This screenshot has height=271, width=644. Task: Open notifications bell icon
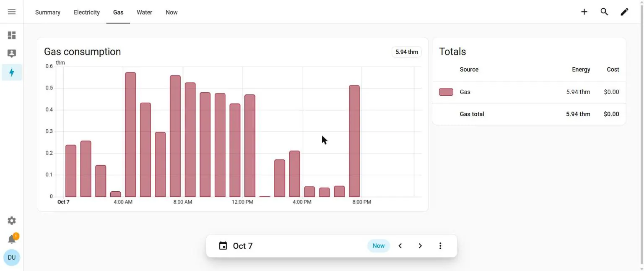click(x=12, y=239)
